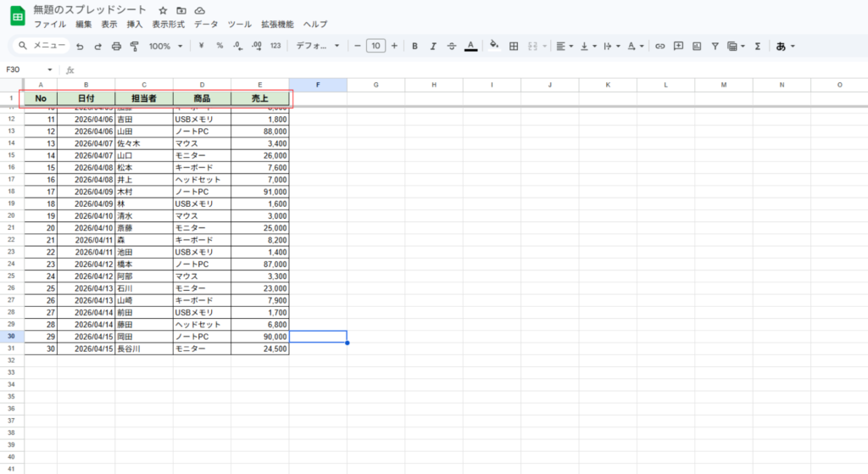This screenshot has height=474, width=868.
Task: Click the plus button to increase font size
Action: tap(394, 46)
